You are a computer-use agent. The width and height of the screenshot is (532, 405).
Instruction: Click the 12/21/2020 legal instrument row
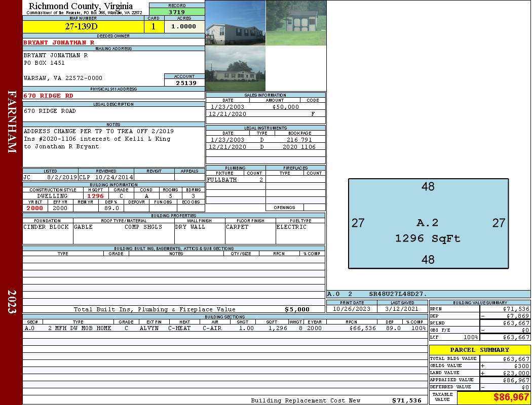tap(265, 147)
